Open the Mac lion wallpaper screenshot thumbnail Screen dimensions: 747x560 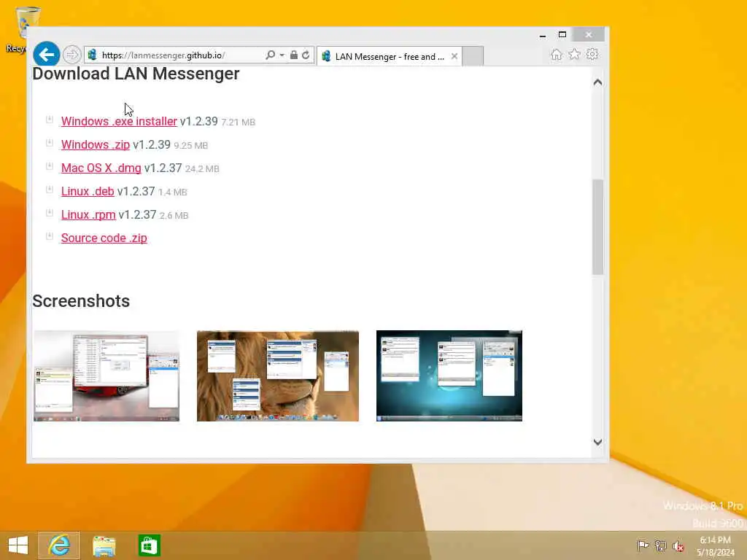[278, 376]
